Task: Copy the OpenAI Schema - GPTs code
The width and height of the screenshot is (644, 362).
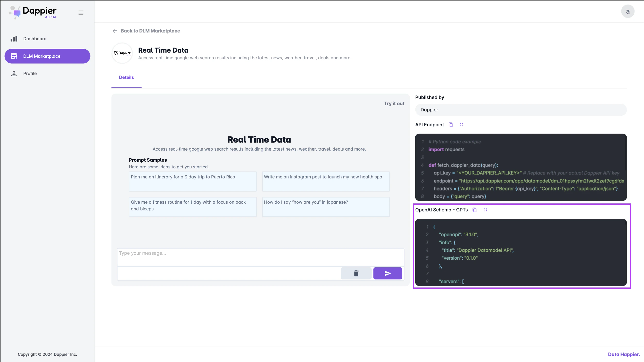Action: [474, 210]
